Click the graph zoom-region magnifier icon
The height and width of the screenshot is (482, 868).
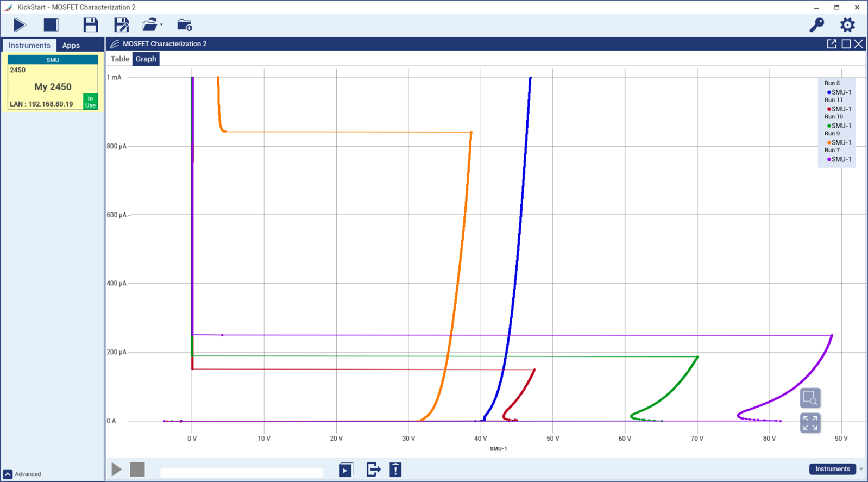[810, 398]
